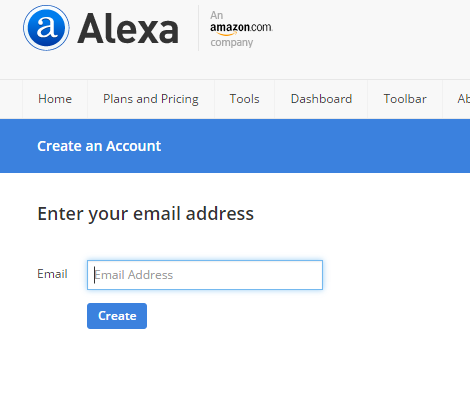Switch to the Dashboard tab
Viewport: 470px width, 397px height.
pyautogui.click(x=321, y=99)
